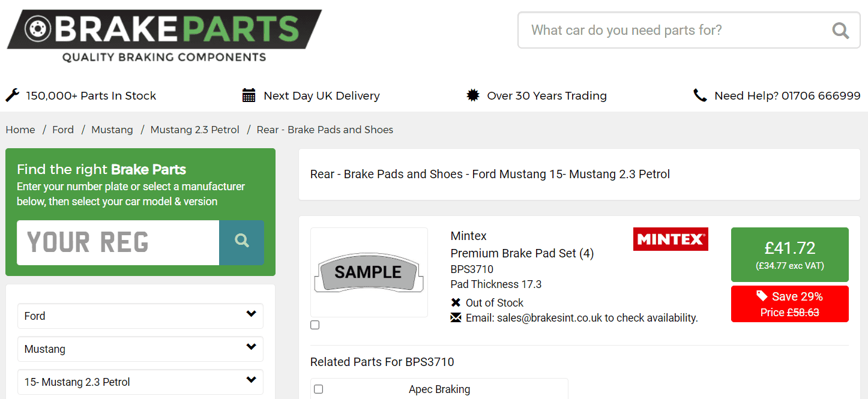Image resolution: width=868 pixels, height=399 pixels.
Task: Click the Next Day UK Delivery text
Action: click(322, 95)
